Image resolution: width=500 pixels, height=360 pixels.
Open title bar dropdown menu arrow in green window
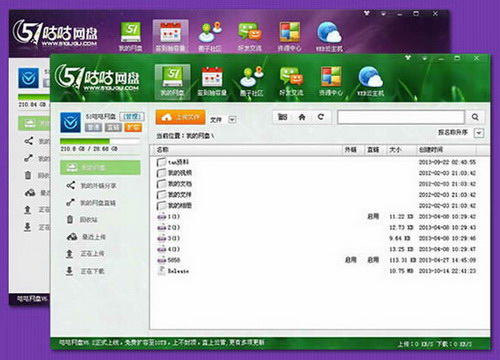pos(425,58)
